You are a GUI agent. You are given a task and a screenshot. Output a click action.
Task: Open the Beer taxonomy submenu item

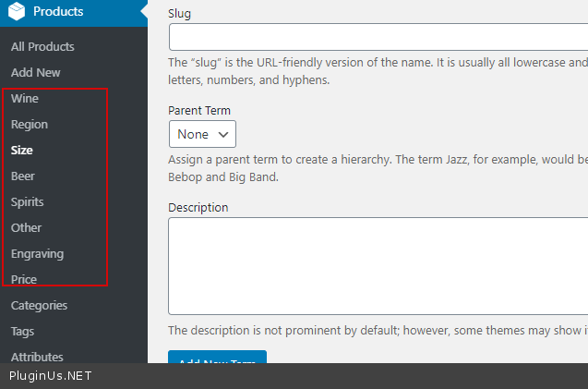pyautogui.click(x=23, y=176)
